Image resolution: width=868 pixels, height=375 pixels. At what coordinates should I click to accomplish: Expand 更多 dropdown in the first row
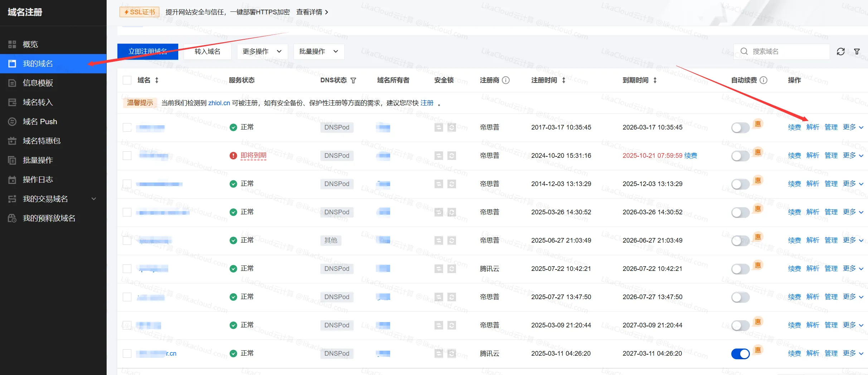point(853,127)
